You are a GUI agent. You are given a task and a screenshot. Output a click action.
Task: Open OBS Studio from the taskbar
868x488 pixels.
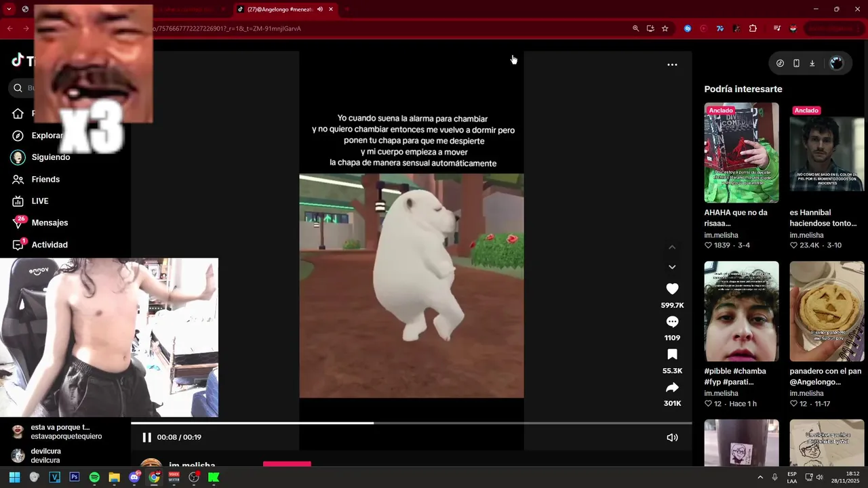[194, 477]
